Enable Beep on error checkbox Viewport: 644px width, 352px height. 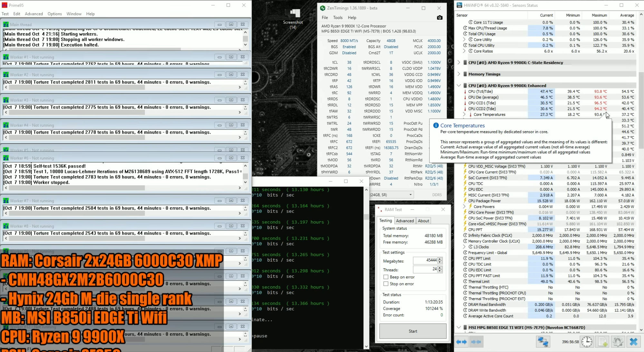[x=386, y=277]
